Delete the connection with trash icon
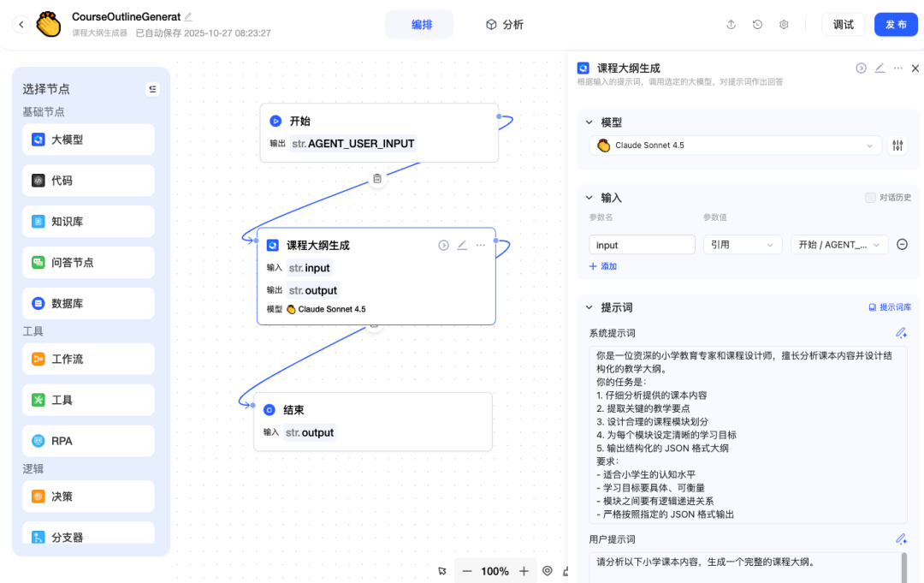 tap(377, 179)
